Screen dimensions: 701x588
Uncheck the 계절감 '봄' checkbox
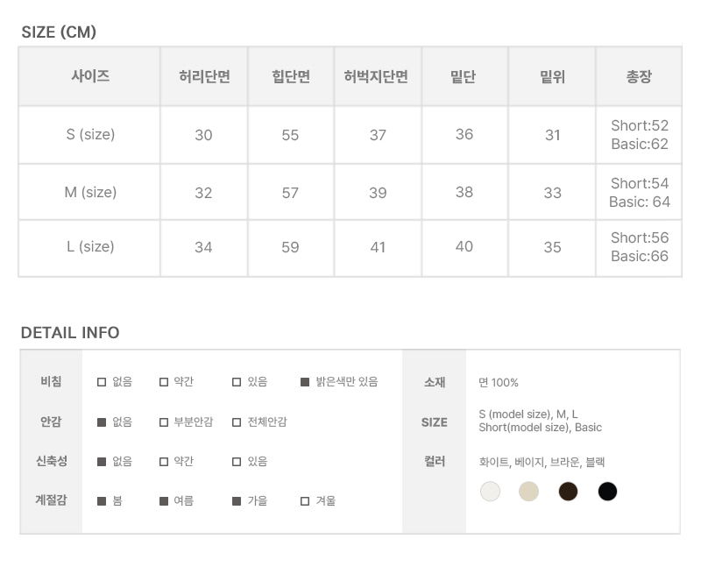(x=102, y=501)
